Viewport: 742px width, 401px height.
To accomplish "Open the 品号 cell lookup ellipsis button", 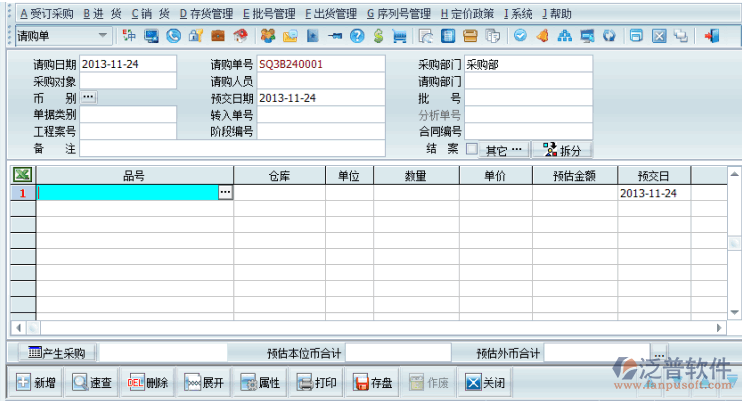I will click(x=225, y=192).
